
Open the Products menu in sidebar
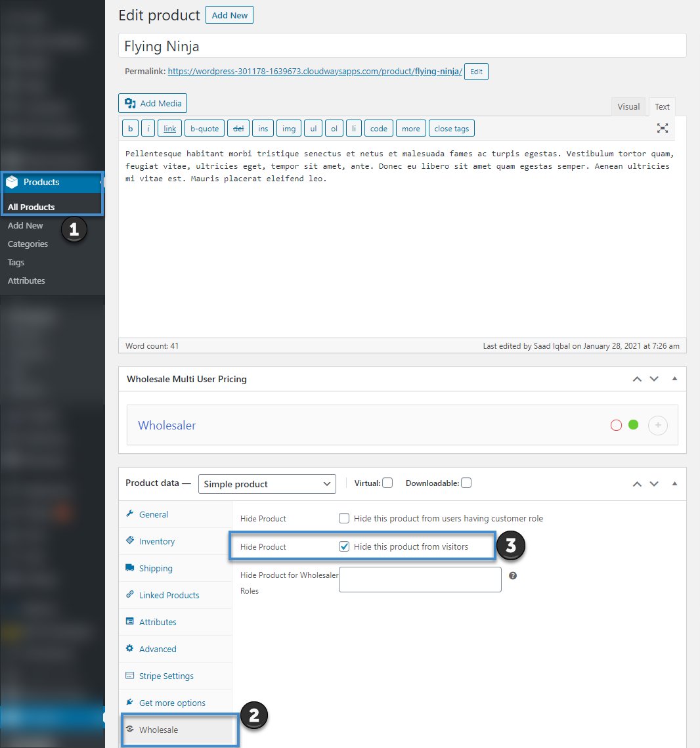point(53,182)
